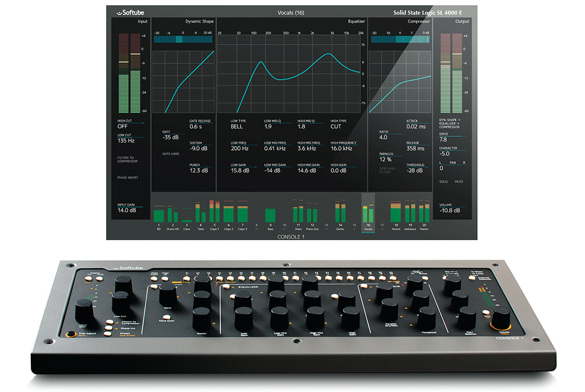Click the High Cut OFF value
Viewport: 585px width, 392px height.
pos(122,127)
